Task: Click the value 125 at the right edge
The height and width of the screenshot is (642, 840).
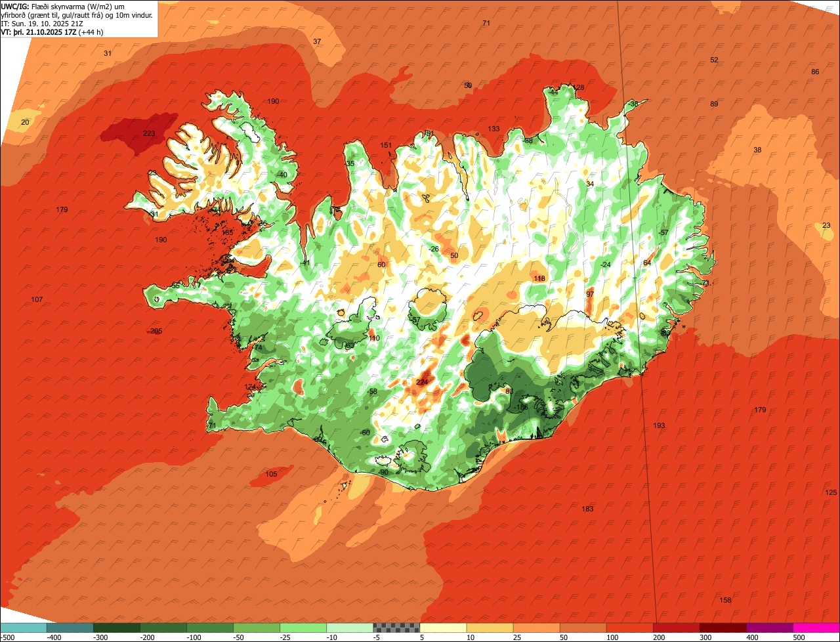Action: coord(831,492)
